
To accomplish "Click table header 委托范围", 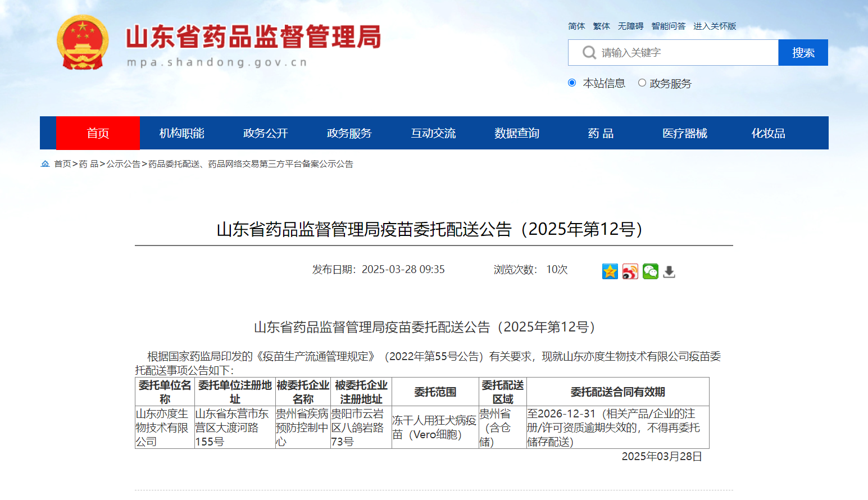I will coord(435,392).
